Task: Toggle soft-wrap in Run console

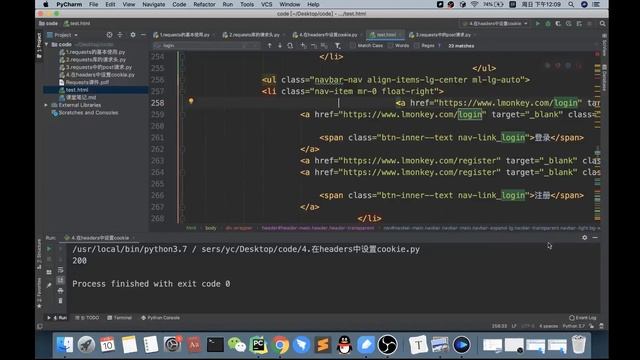Action: click(x=60, y=270)
